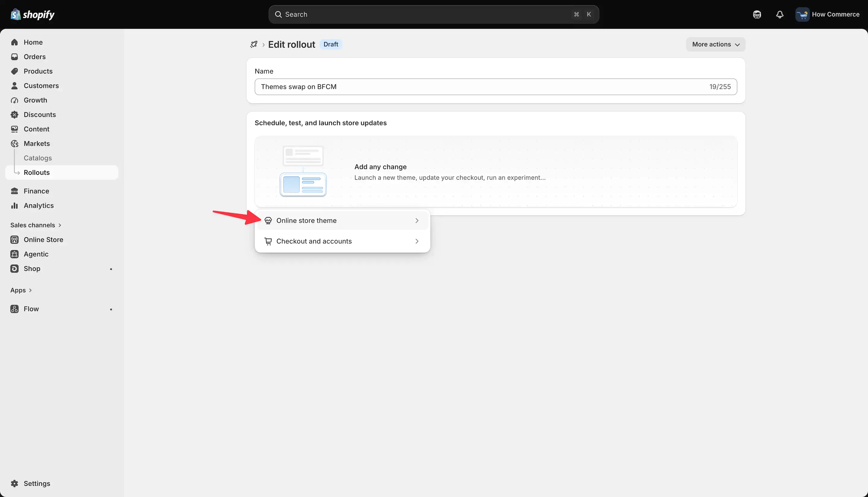
Task: Click the Draft status badge
Action: tap(331, 44)
